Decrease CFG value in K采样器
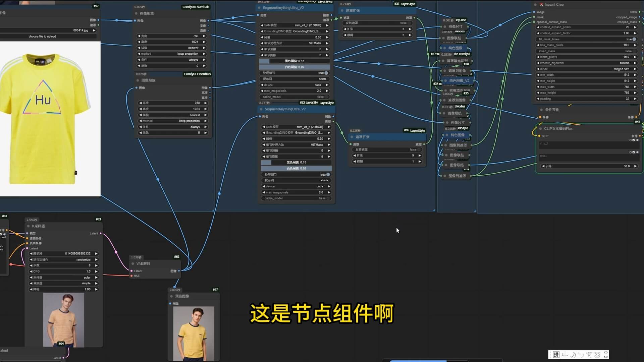This screenshot has height=362, width=644. [31, 271]
